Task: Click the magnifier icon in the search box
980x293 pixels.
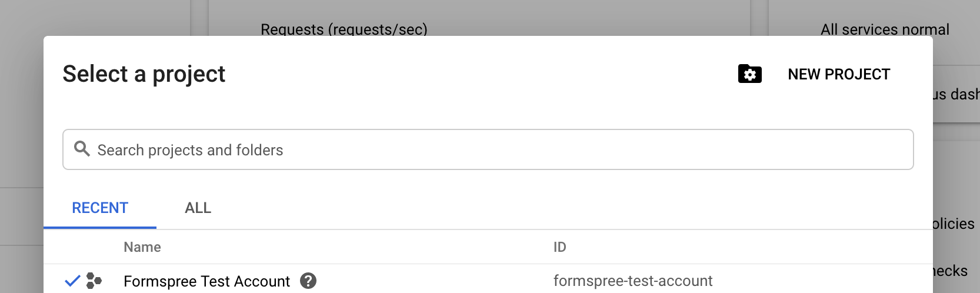Action: (x=82, y=149)
